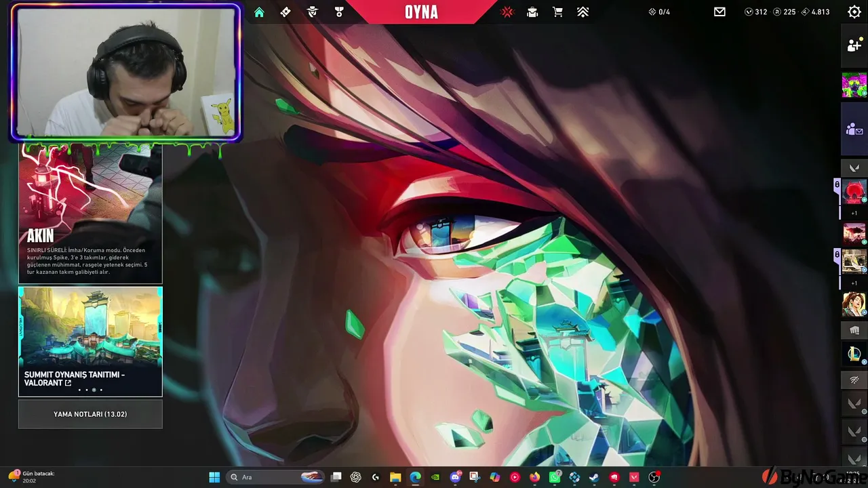This screenshot has width=868, height=488.
Task: Open Summit Oynanış Tanıtımı video link
Action: click(x=90, y=342)
